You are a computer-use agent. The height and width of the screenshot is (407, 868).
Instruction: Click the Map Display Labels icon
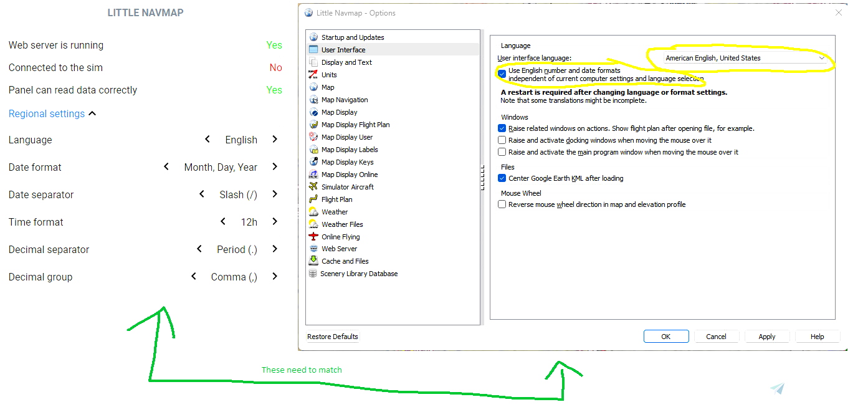[x=313, y=150]
